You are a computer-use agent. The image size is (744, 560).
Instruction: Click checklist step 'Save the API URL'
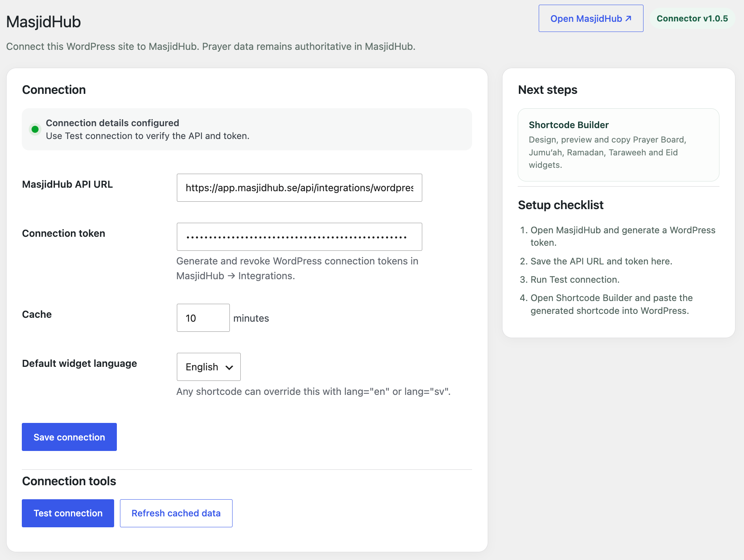click(x=601, y=261)
